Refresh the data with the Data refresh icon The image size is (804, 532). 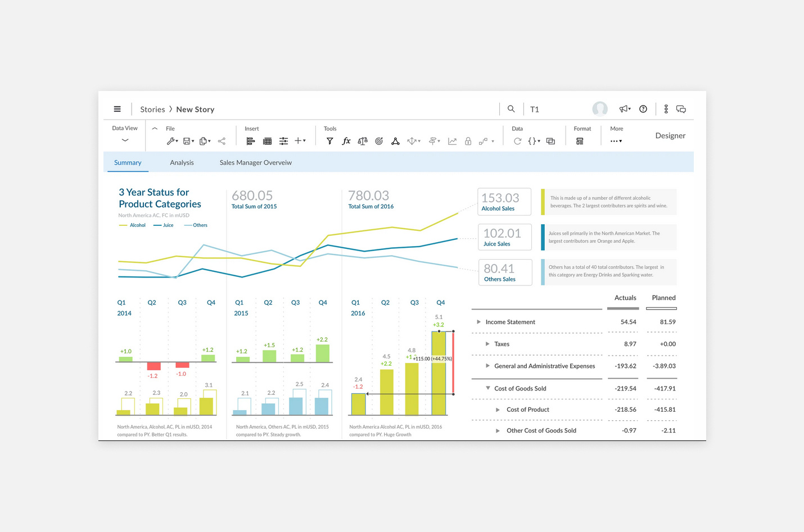click(517, 141)
